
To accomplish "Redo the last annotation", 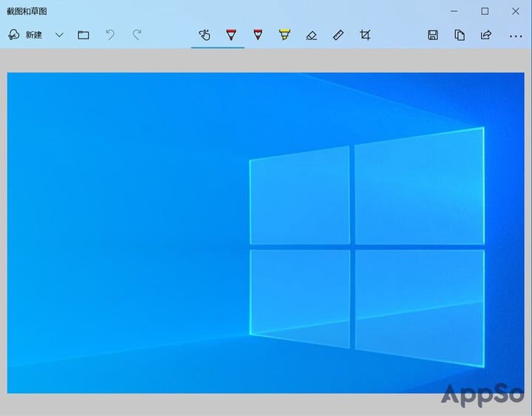I will coord(137,35).
